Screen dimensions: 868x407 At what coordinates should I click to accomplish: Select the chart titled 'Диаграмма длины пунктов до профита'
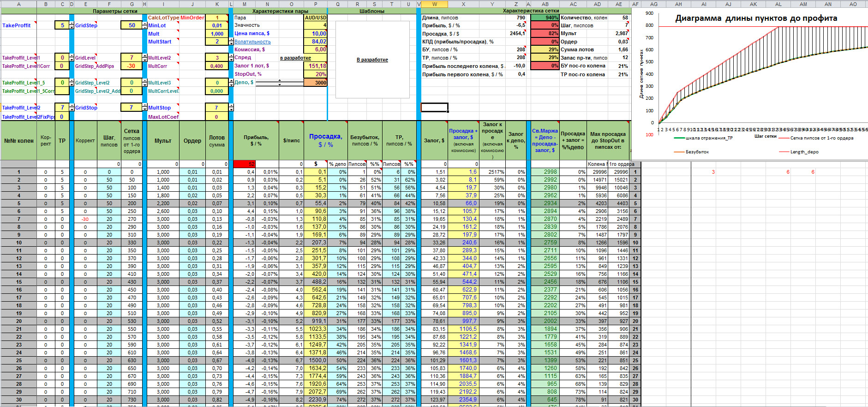coord(750,84)
